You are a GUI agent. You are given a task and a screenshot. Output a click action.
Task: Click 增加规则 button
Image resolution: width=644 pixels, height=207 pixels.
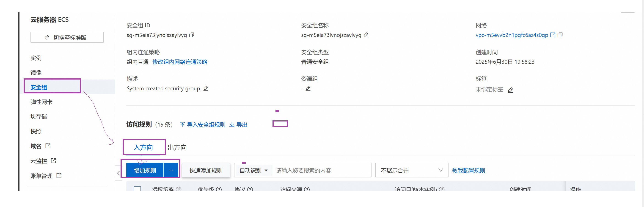pyautogui.click(x=145, y=170)
